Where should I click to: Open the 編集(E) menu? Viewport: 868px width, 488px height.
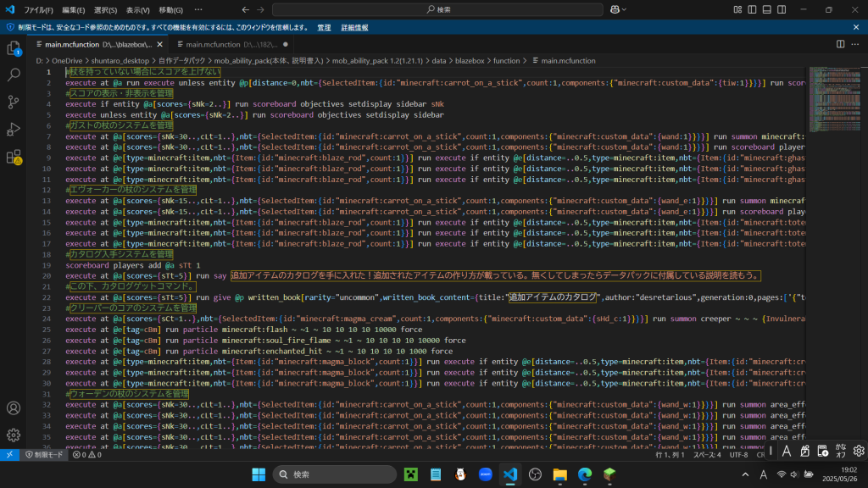point(74,10)
